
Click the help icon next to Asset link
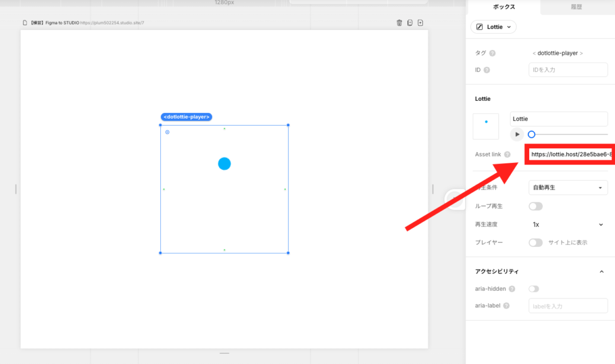pyautogui.click(x=507, y=154)
